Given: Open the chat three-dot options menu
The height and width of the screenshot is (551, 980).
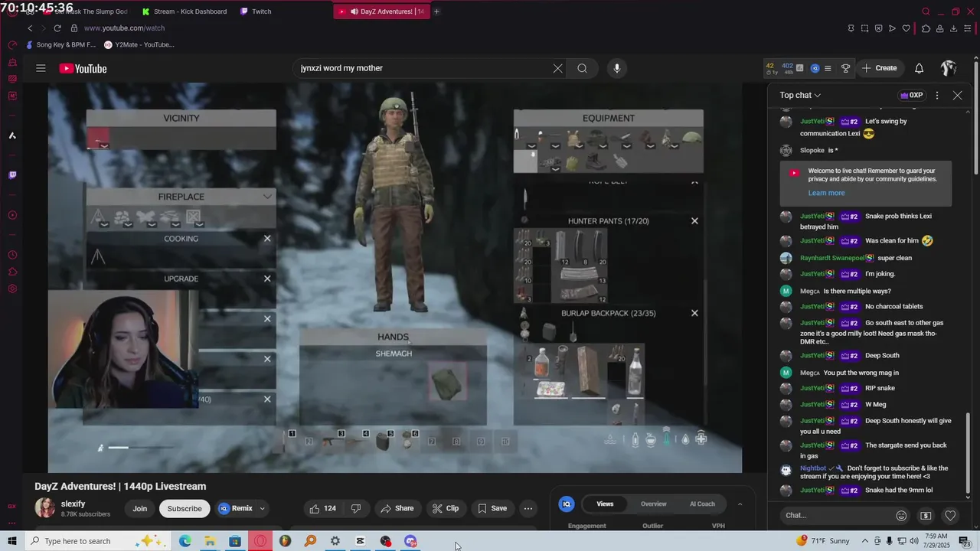Looking at the screenshot, I should (937, 95).
